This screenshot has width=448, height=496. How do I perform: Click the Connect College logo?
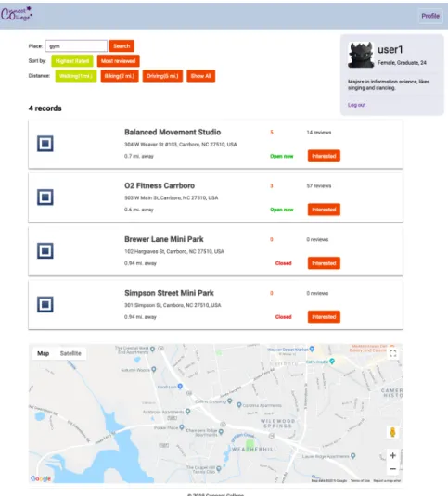point(17,14)
